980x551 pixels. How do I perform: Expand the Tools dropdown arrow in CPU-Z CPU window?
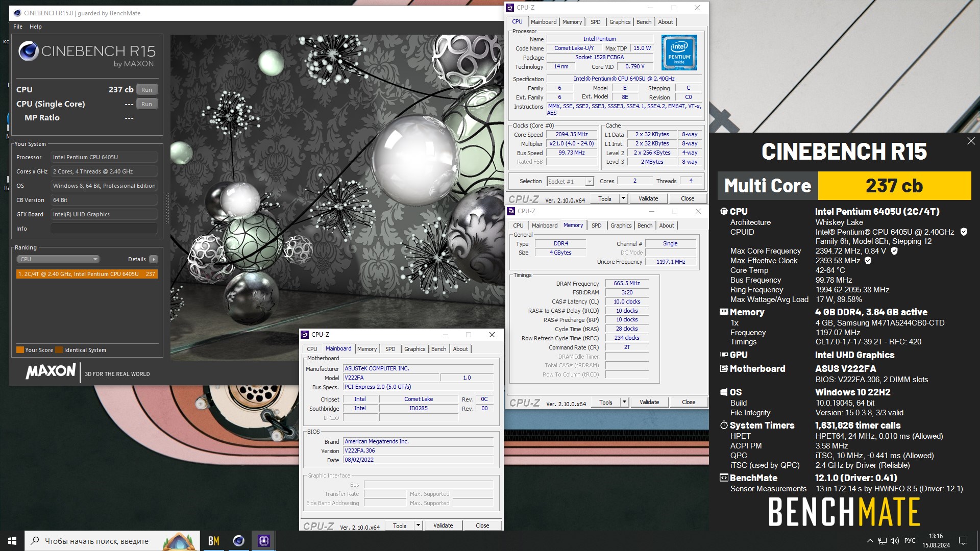(623, 198)
